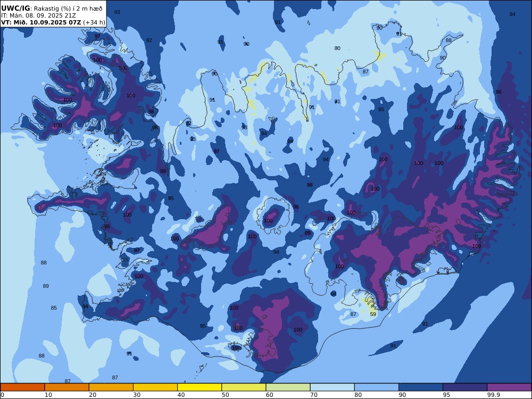The width and height of the screenshot is (532, 399).
Task: Click the "UWC/IG: Rakastig (%) í 2 m hæð" title
Action: pos(52,9)
